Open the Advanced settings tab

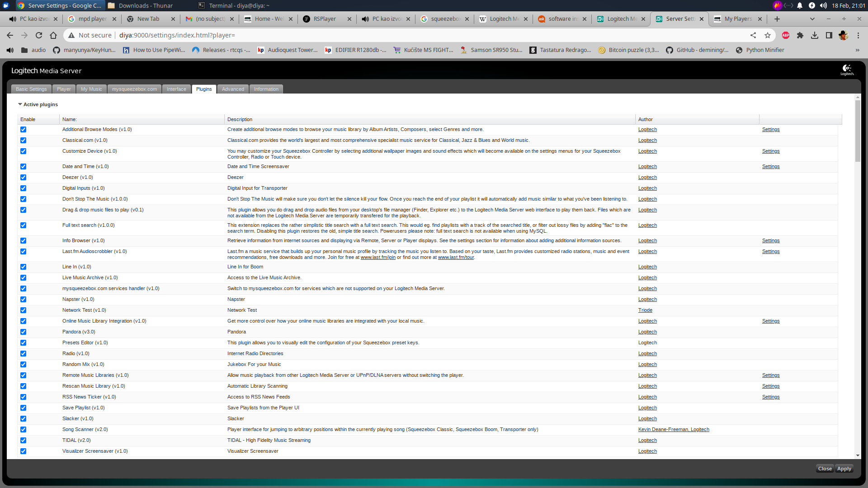pos(233,89)
